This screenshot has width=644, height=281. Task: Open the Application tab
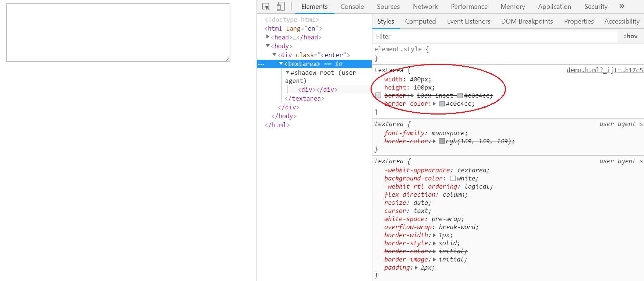555,7
